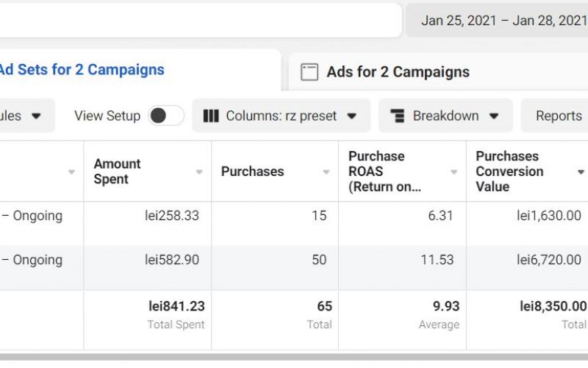Click the Purchases column header arrow

point(326,172)
